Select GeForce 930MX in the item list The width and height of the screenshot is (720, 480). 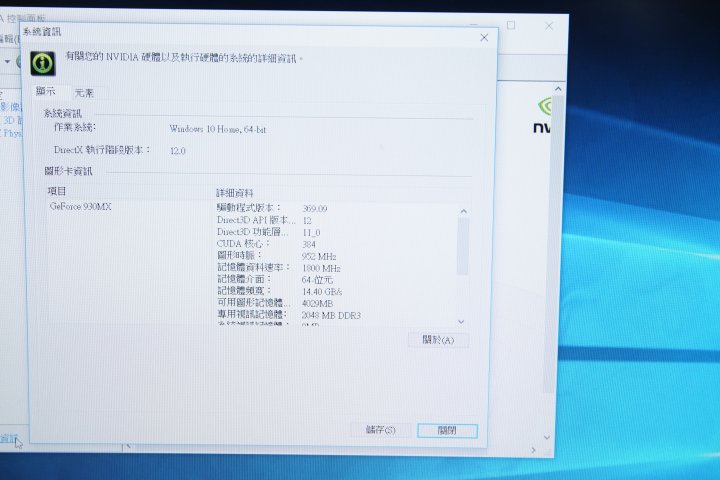point(81,207)
